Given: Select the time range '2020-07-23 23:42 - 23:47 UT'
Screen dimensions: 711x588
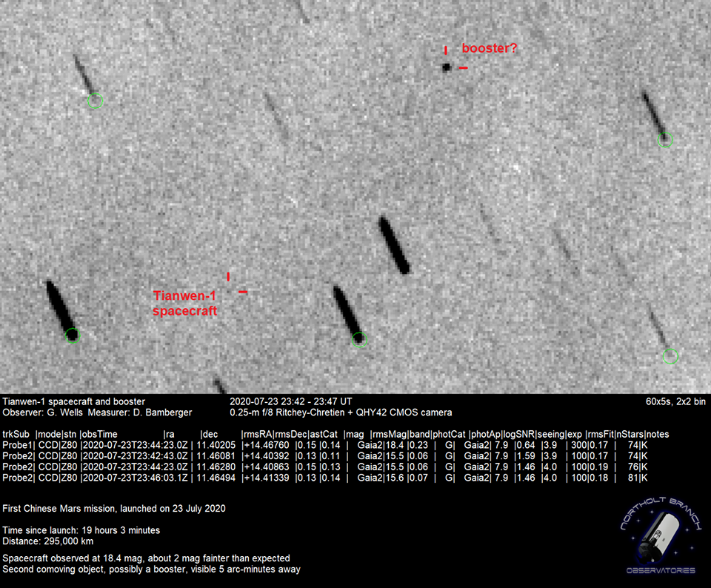Looking at the screenshot, I should (290, 401).
